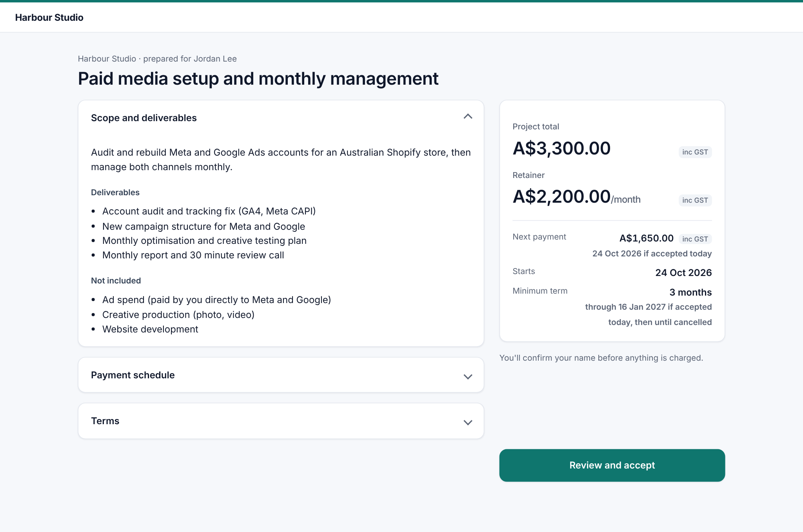
Task: Click the 'inc GST' badge beside A$3,300.00
Action: click(x=695, y=152)
